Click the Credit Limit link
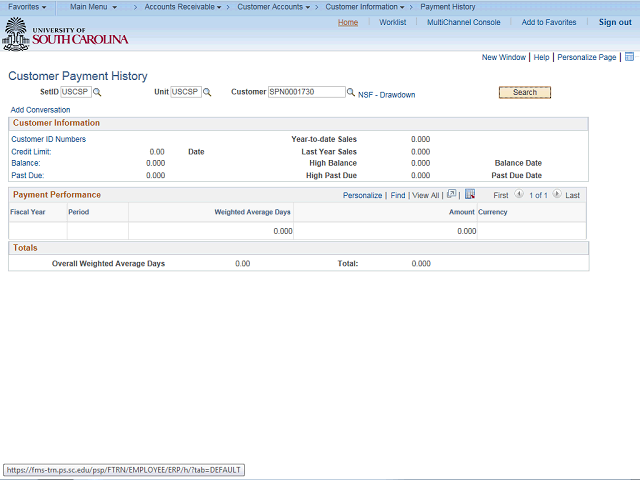The image size is (640, 480). point(31,152)
